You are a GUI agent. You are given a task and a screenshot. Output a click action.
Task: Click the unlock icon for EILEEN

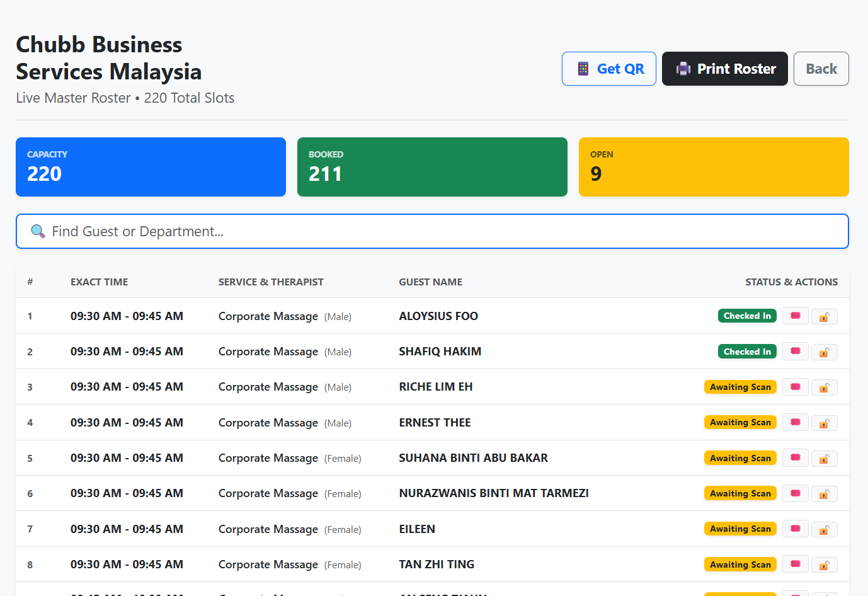(824, 530)
